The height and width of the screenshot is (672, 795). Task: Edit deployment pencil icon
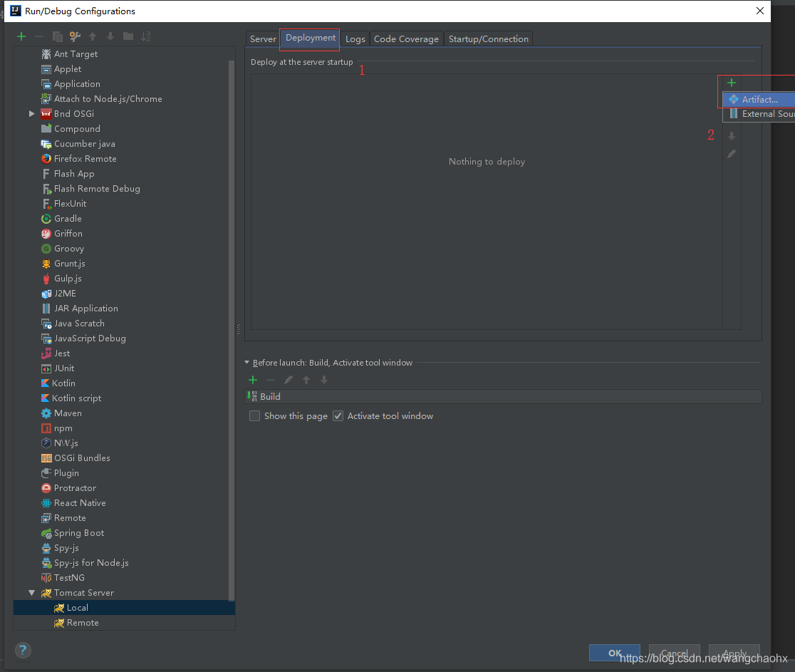click(732, 154)
